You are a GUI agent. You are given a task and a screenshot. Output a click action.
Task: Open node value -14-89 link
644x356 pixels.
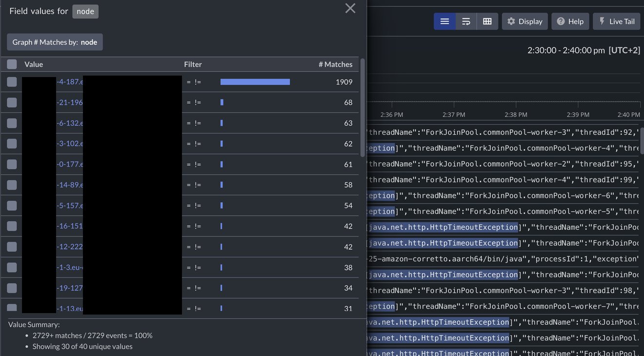[x=70, y=185]
